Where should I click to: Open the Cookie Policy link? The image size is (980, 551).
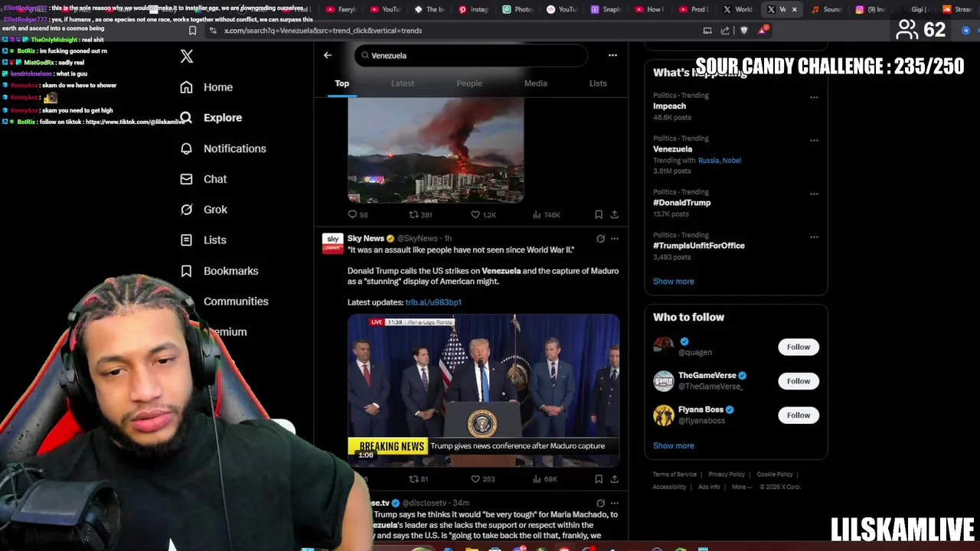pos(775,474)
